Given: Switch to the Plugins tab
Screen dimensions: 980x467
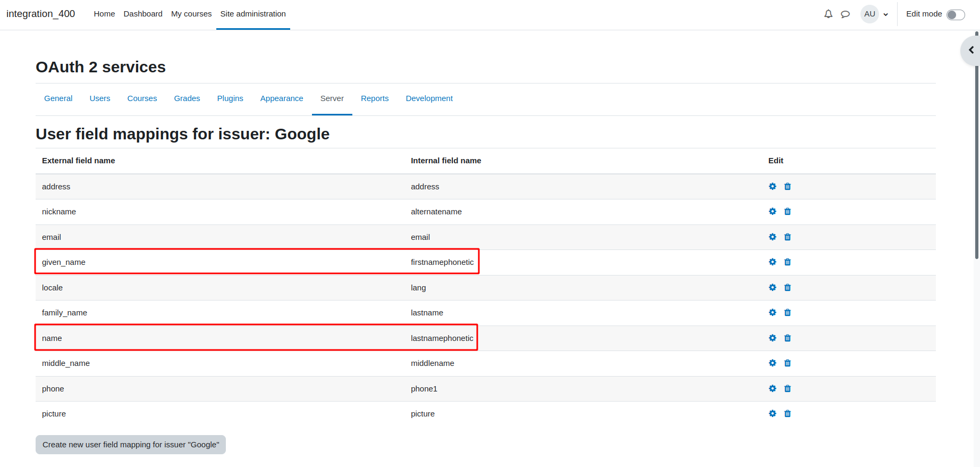Looking at the screenshot, I should [x=230, y=98].
